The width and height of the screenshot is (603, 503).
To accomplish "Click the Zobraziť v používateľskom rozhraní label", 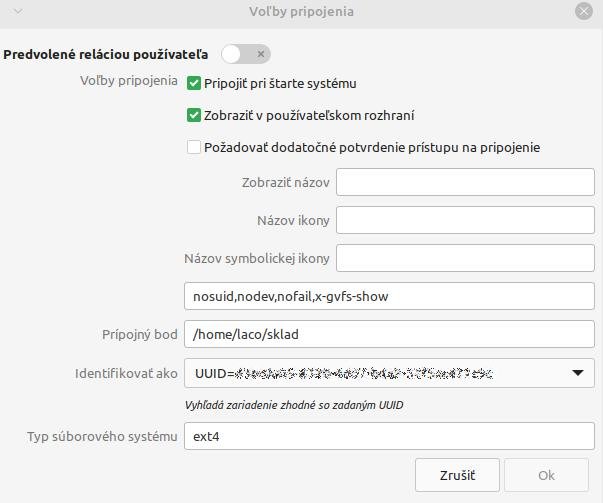I will coord(309,115).
